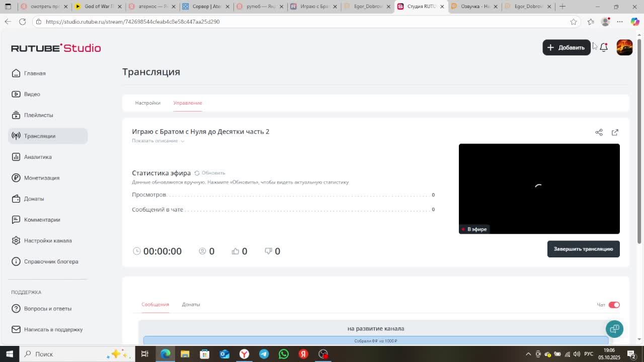Switch to the Настройки tab
This screenshot has height=362, width=644.
pyautogui.click(x=147, y=103)
